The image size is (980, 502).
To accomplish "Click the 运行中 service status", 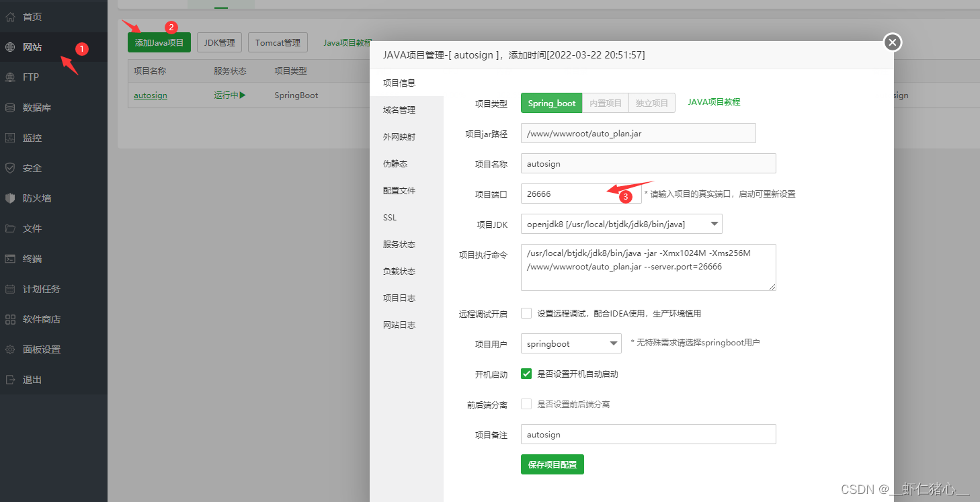I will [230, 95].
